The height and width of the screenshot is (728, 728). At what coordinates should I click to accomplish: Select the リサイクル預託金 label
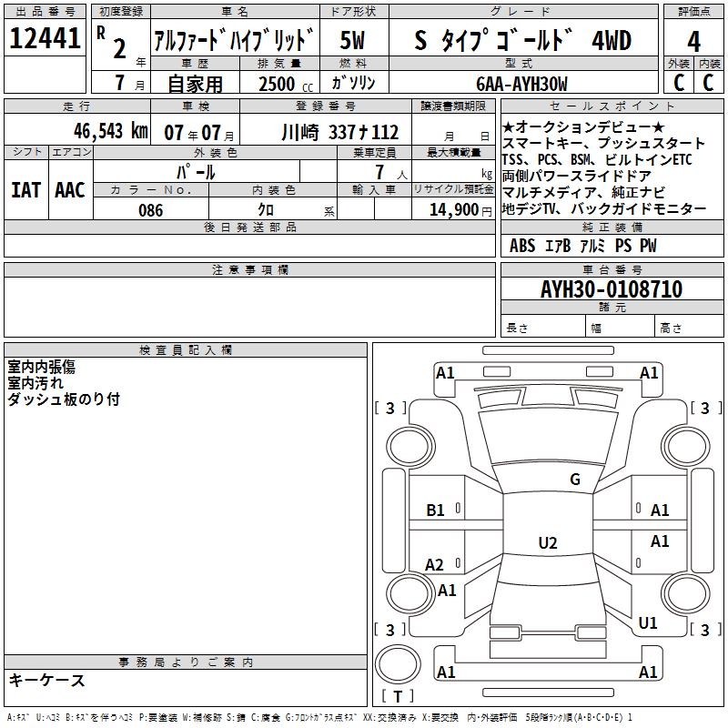pos(453,189)
